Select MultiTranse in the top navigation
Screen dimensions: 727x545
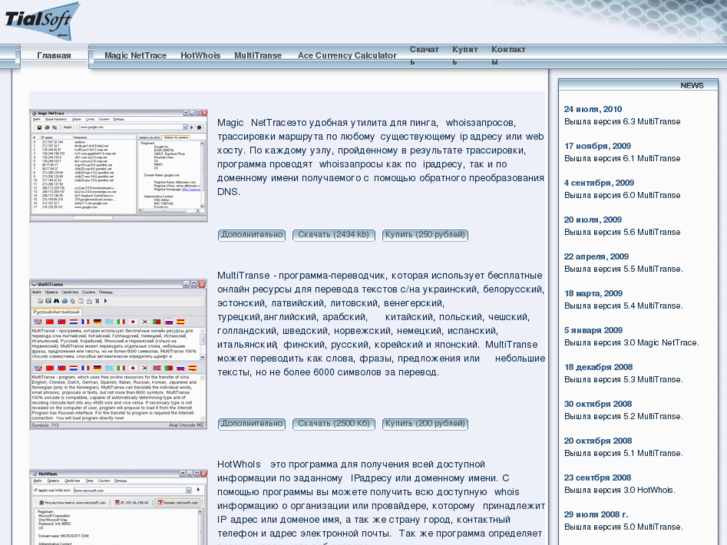pos(259,56)
